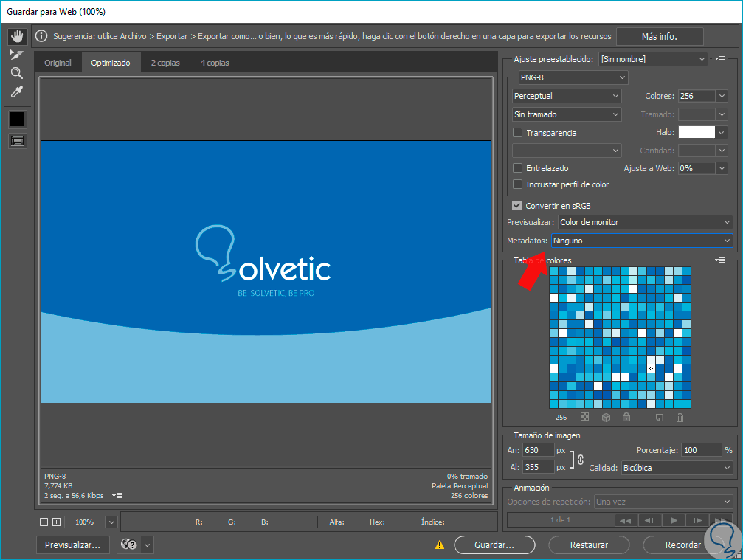Enable the Entrelazado checkbox
Screen dimensions: 743x560
(517, 168)
